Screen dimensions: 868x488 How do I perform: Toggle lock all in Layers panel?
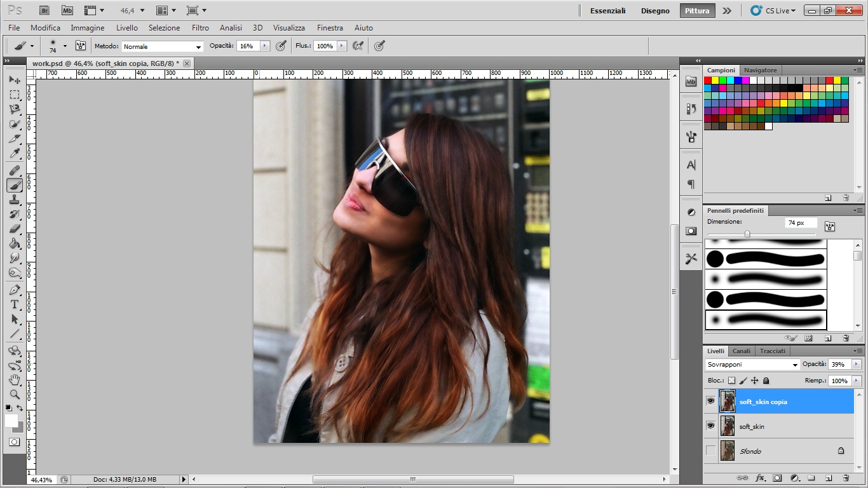pyautogui.click(x=766, y=381)
